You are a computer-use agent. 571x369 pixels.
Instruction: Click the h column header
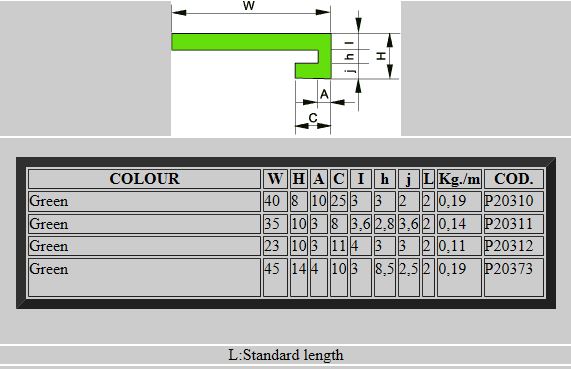click(385, 179)
